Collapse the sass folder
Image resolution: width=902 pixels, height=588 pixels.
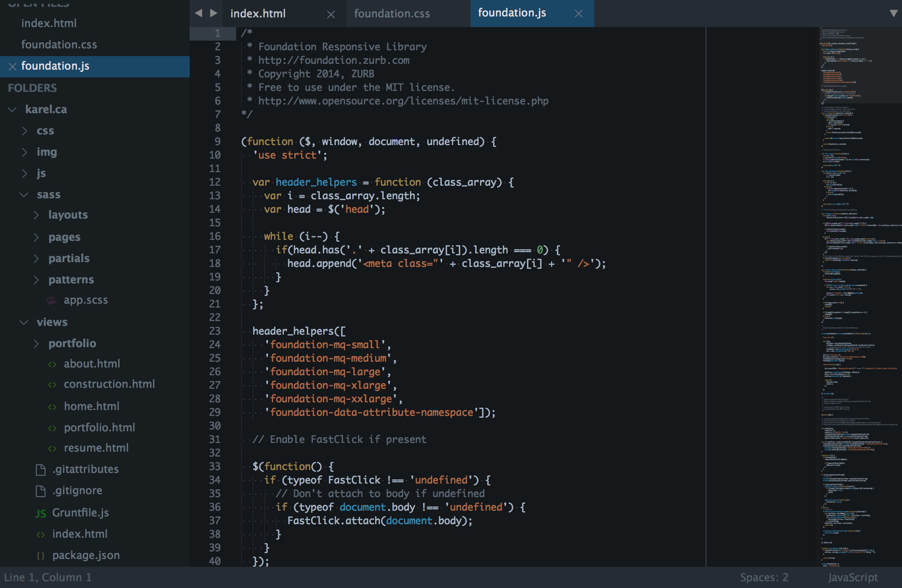[x=24, y=194]
